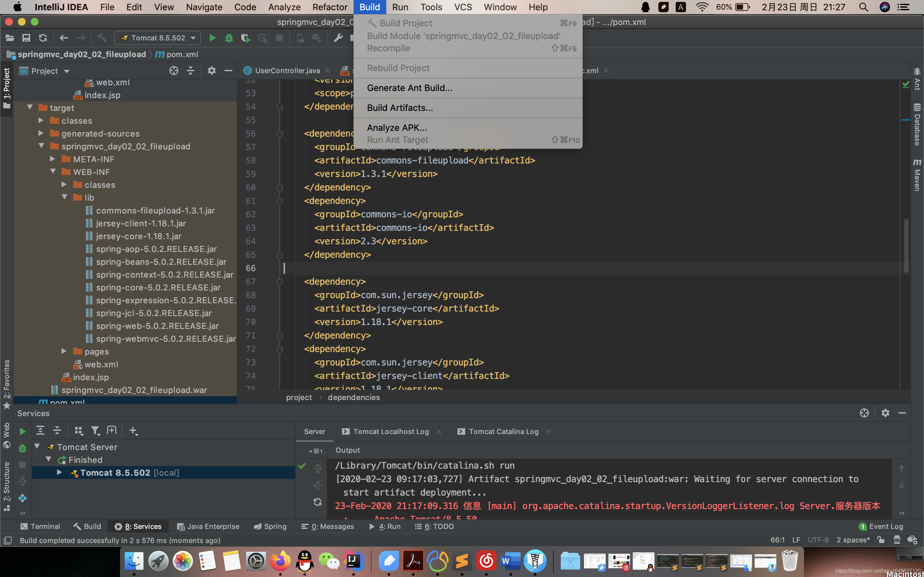This screenshot has width=924, height=577.
Task: Open Settings via the gear icon in Services
Action: [886, 413]
